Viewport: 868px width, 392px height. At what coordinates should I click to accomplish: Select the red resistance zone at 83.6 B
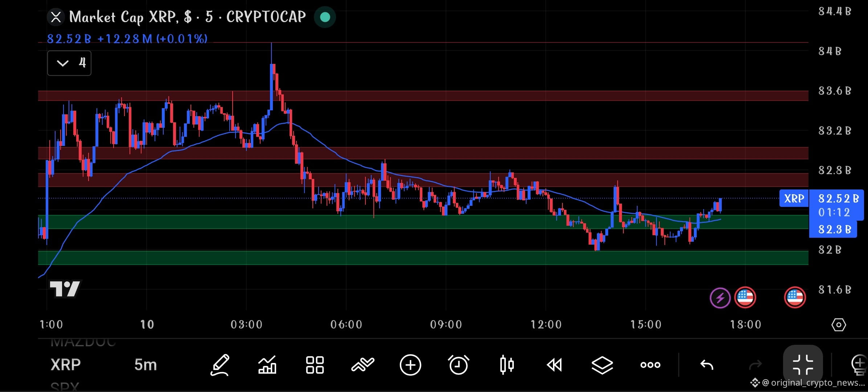click(423, 96)
